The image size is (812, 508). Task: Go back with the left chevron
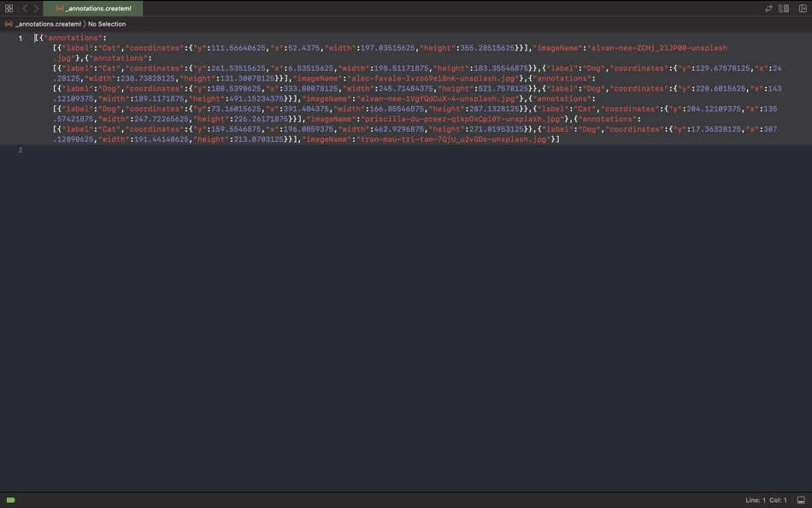(x=25, y=9)
